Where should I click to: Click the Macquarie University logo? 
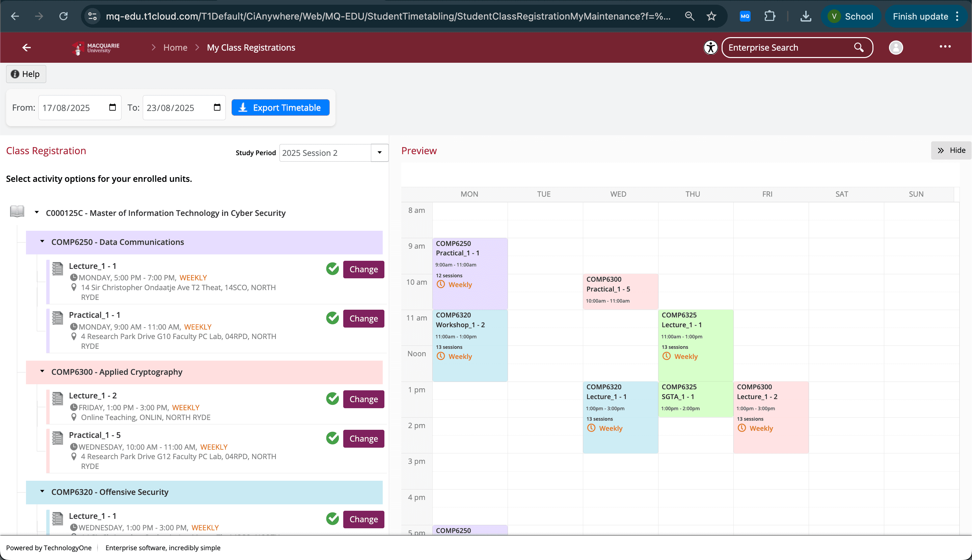pos(96,48)
